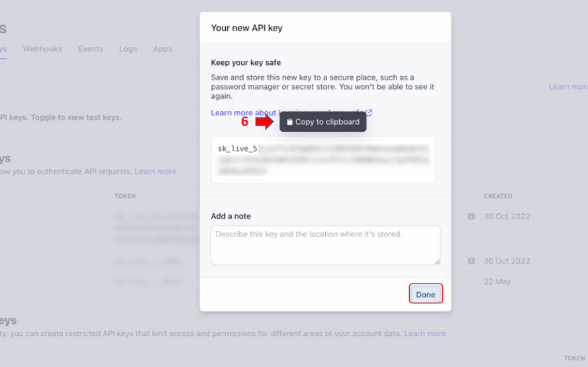Click the info icon beside second 30 Oct 2022
The height and width of the screenshot is (367, 588).
(x=471, y=261)
